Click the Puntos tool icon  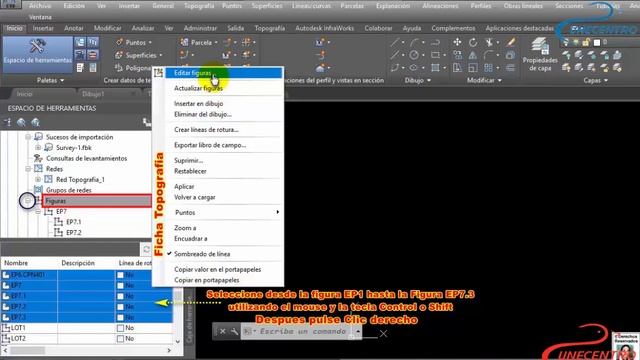[120, 42]
